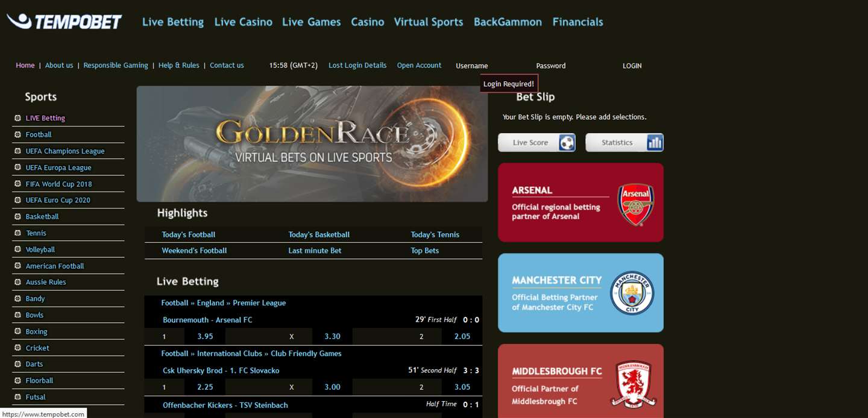Click the Arsenal club crest

(636, 204)
